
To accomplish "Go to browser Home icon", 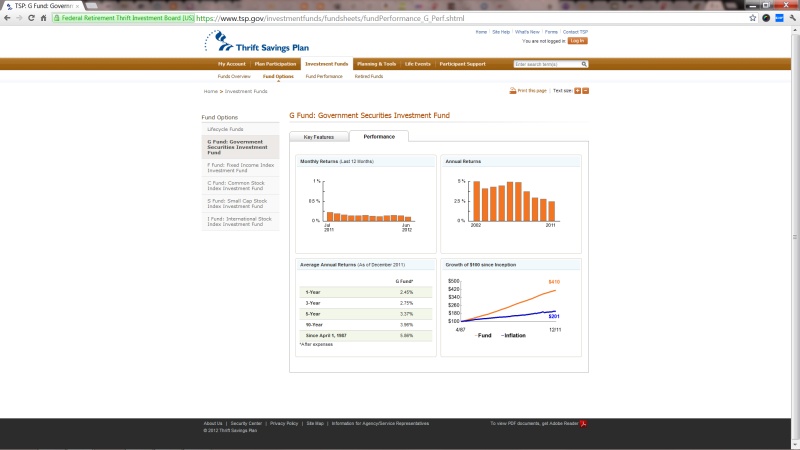I will [43, 18].
